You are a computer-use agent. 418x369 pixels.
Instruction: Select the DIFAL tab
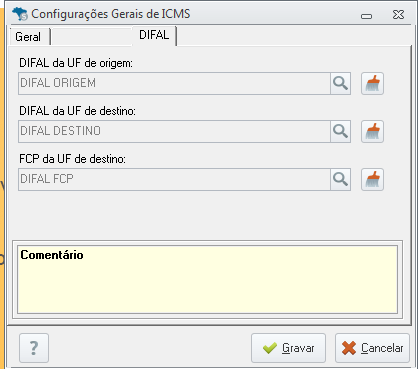pos(154,35)
